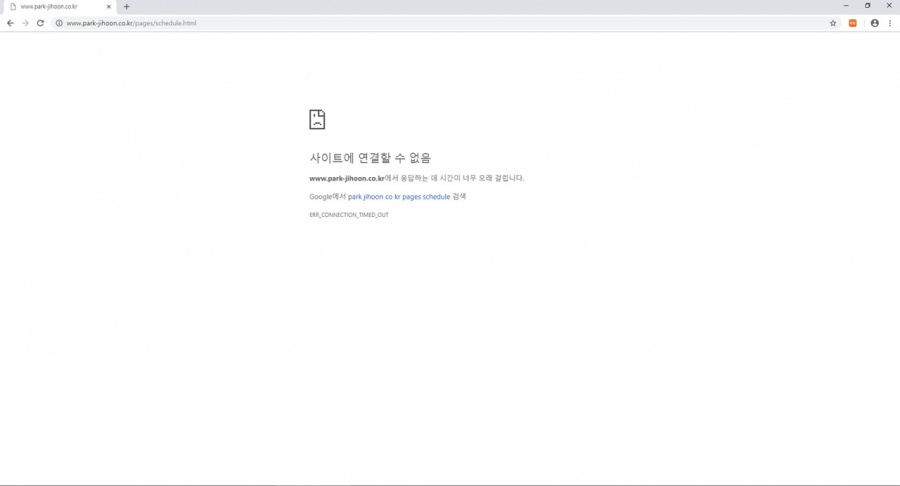The image size is (900, 486).
Task: Restore down the Chrome window
Action: (867, 6)
